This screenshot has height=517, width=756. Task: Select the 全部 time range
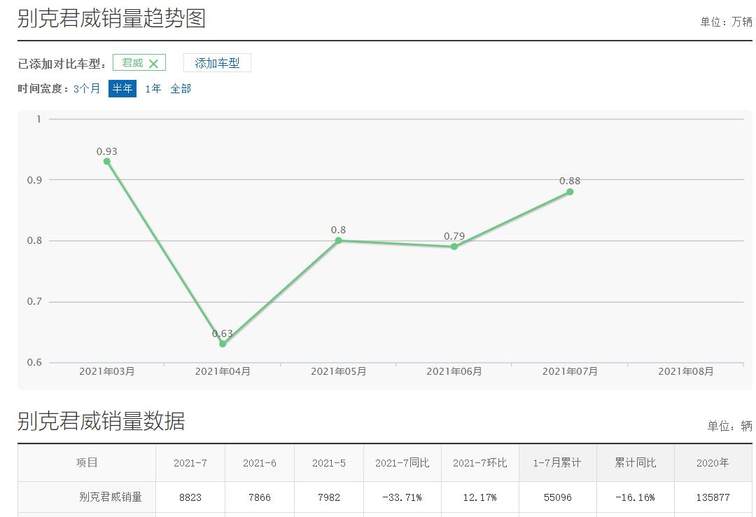click(181, 89)
